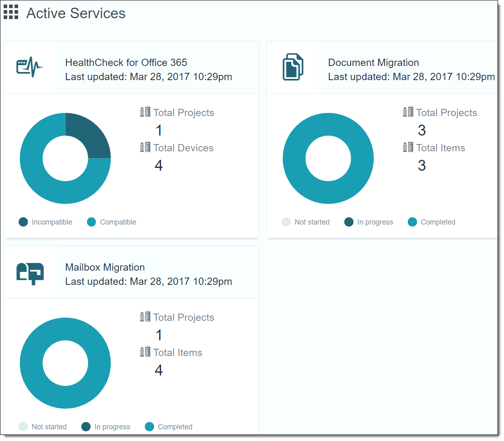The width and height of the screenshot is (504, 441).
Task: Click the Total Devices icon in HealthCheck card
Action: tap(144, 147)
